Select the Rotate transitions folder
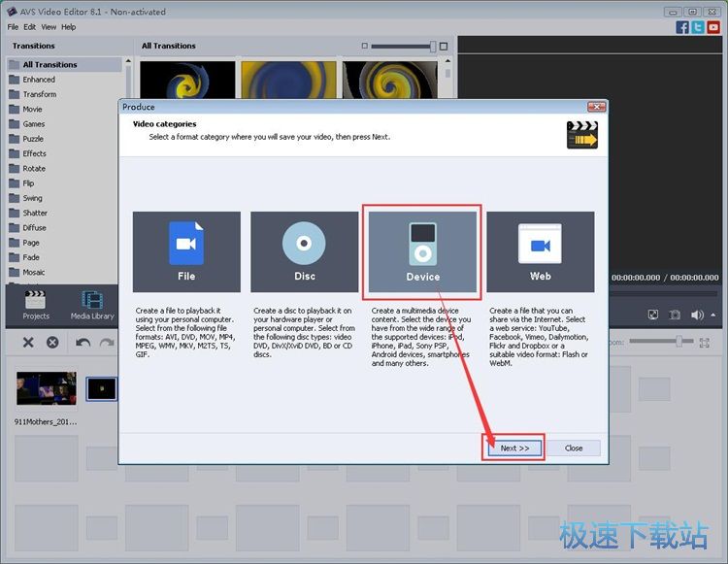This screenshot has width=728, height=564. 34,169
